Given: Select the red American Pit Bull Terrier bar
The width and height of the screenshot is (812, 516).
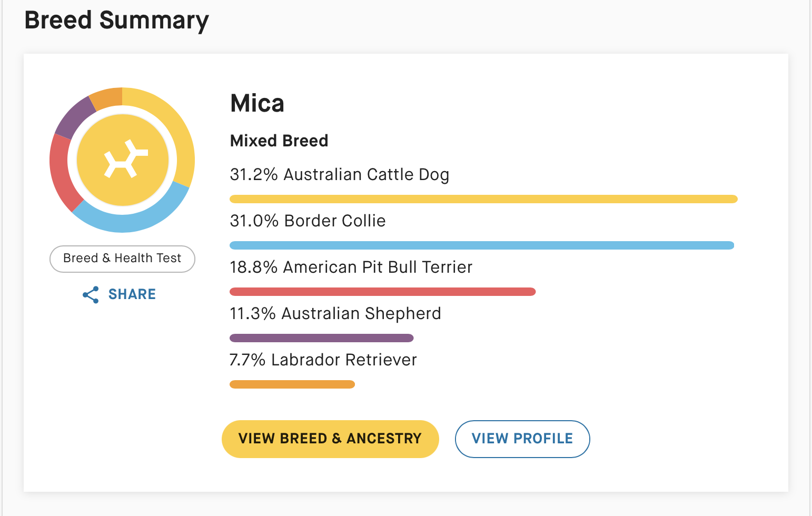Looking at the screenshot, I should [x=382, y=292].
